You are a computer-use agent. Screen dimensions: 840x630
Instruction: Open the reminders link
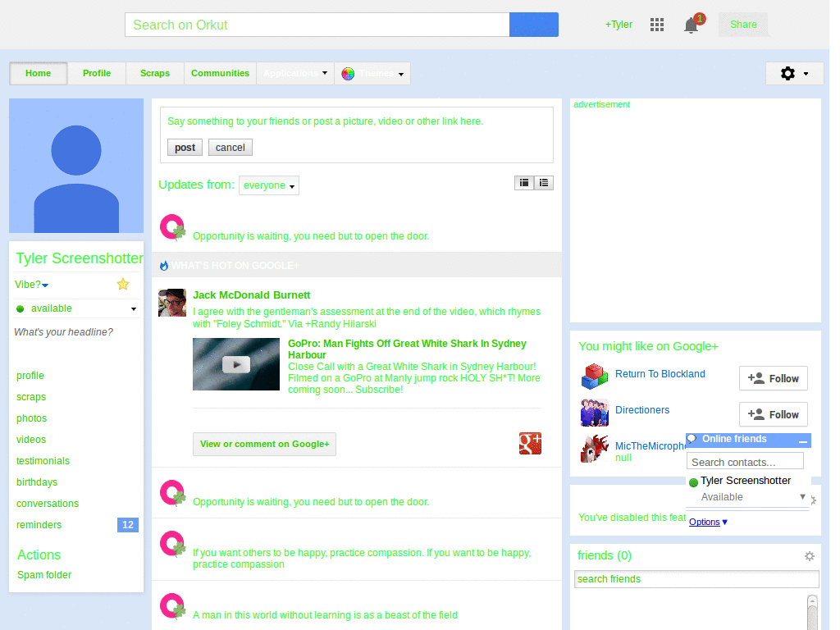39,525
